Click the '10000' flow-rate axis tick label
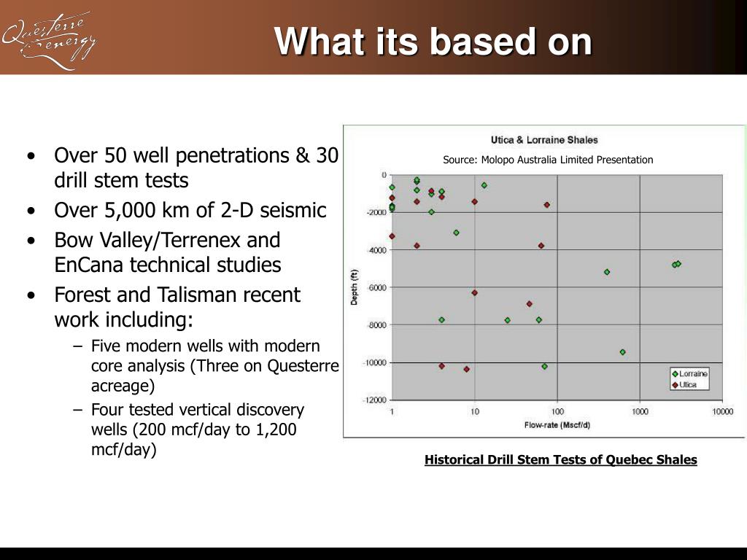The height and width of the screenshot is (560, 747). pyautogui.click(x=722, y=411)
